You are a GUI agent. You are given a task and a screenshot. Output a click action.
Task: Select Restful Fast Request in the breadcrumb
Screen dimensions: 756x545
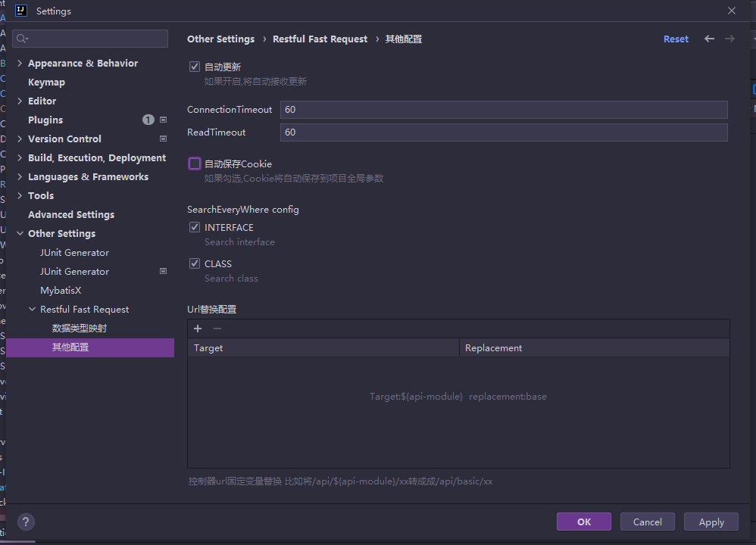point(320,39)
